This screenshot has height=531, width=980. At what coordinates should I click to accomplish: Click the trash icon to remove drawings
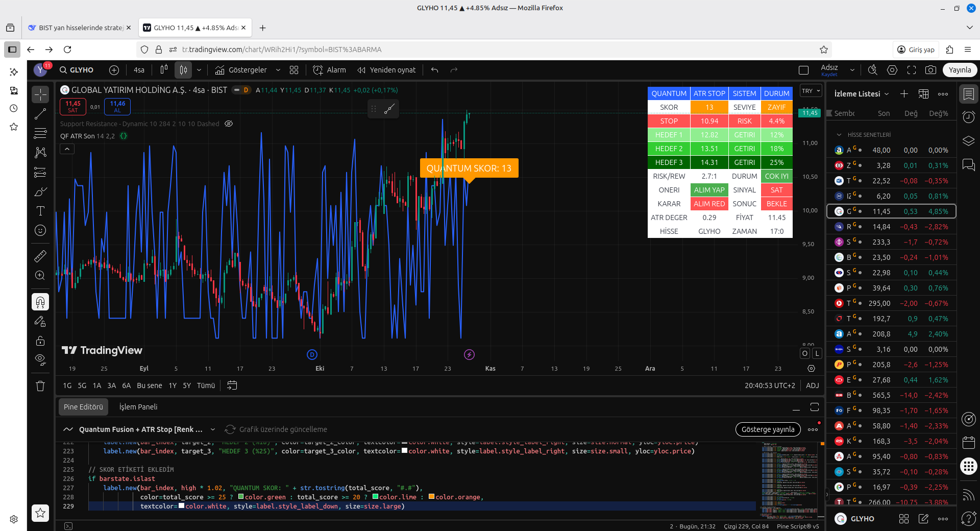40,386
